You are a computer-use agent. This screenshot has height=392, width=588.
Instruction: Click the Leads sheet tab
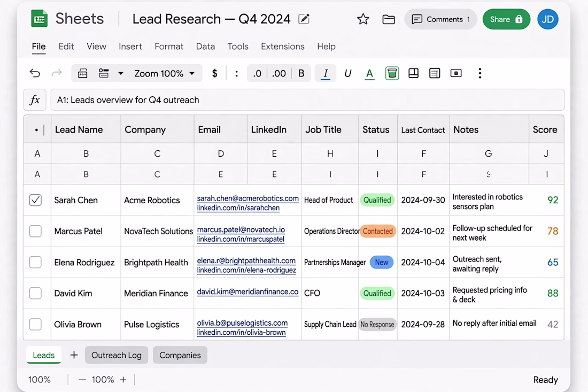click(x=44, y=355)
